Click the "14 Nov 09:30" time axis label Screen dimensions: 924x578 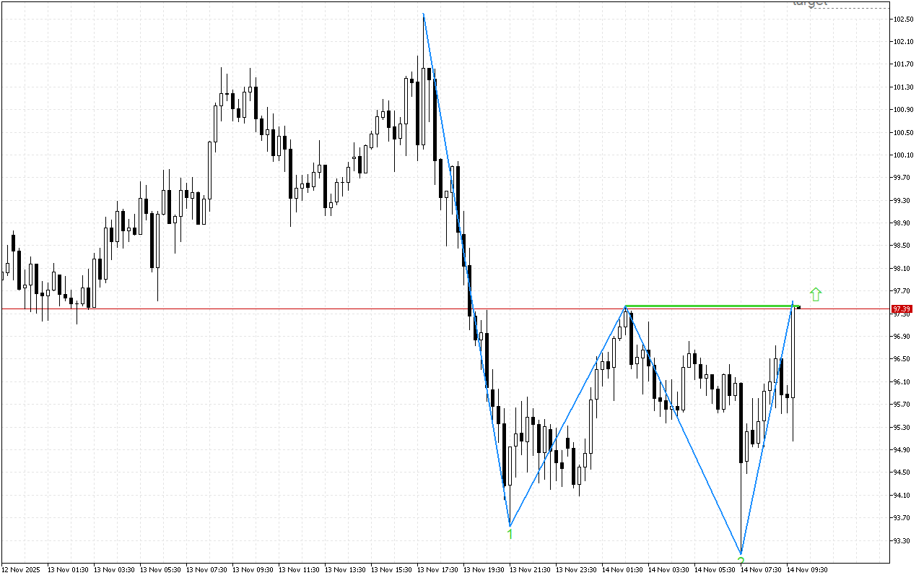807,569
